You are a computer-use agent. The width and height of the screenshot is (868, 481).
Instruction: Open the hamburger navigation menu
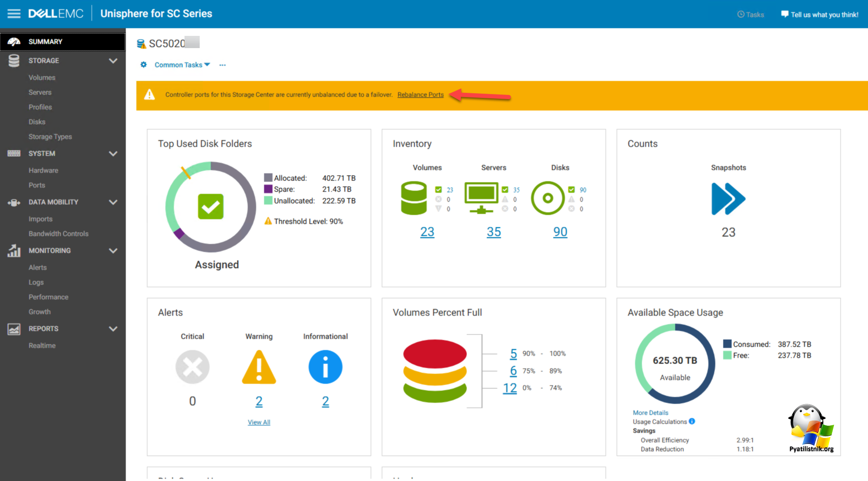tap(14, 14)
